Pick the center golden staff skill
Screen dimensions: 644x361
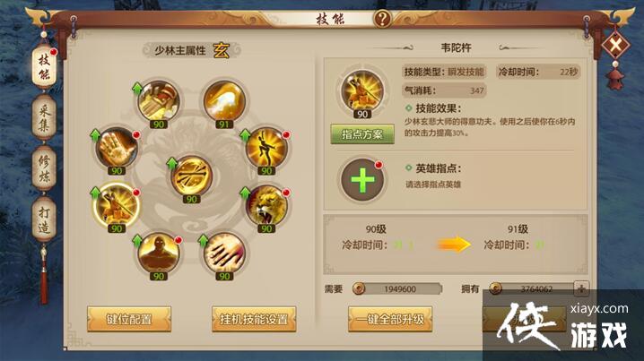tap(191, 176)
